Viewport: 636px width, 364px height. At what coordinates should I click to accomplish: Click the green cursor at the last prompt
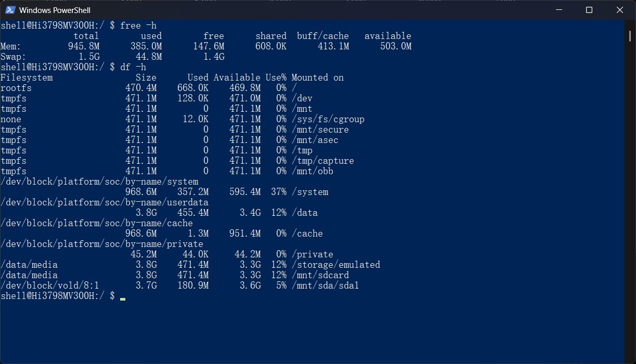123,298
